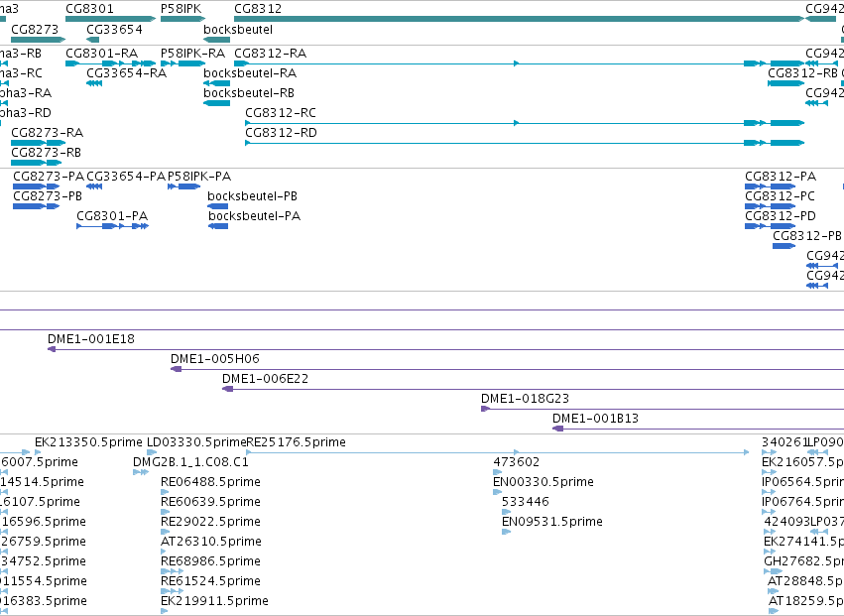Select the 424093 EST label
Viewport: 844px width, 616px height.
(786, 523)
